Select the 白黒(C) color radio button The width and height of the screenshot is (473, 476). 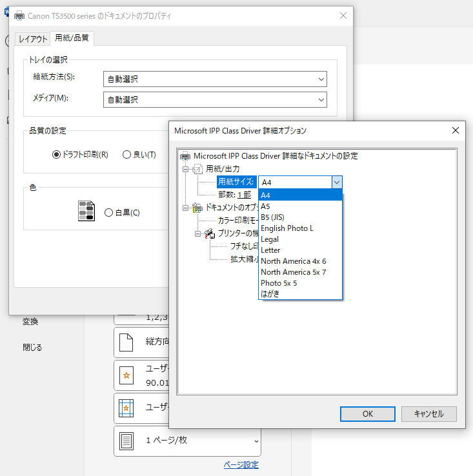[109, 212]
